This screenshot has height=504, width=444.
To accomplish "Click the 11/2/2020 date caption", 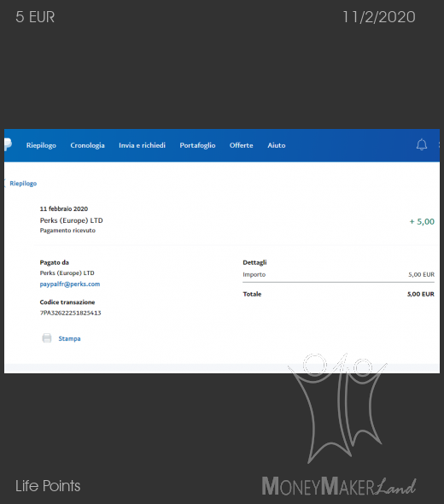I will (379, 17).
